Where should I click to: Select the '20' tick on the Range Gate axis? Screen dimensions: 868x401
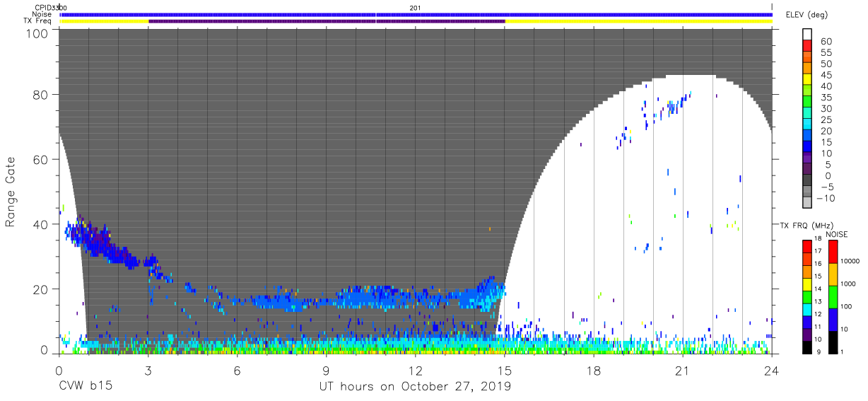(x=42, y=289)
